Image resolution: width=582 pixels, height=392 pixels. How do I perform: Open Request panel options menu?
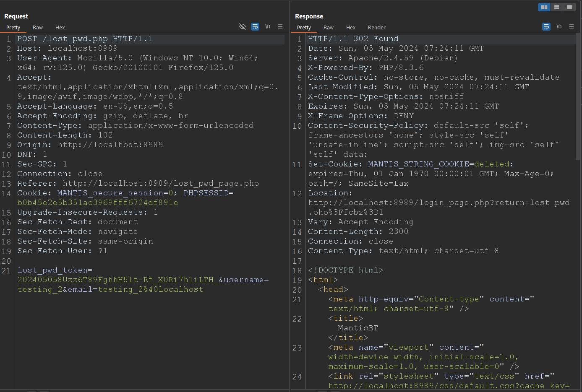click(280, 26)
